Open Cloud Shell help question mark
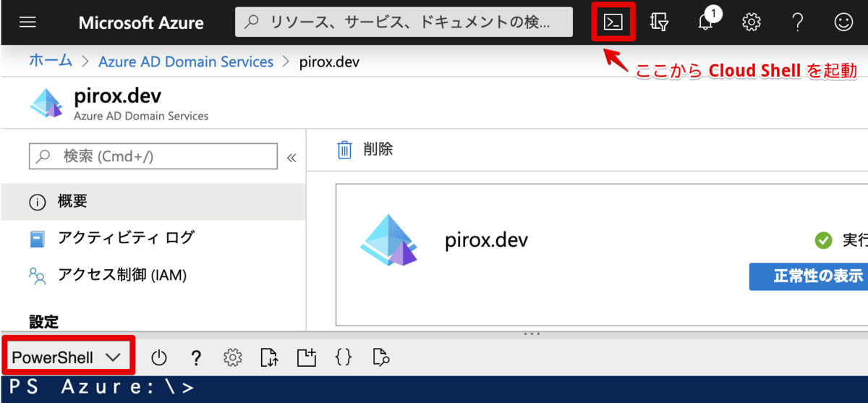 (195, 357)
